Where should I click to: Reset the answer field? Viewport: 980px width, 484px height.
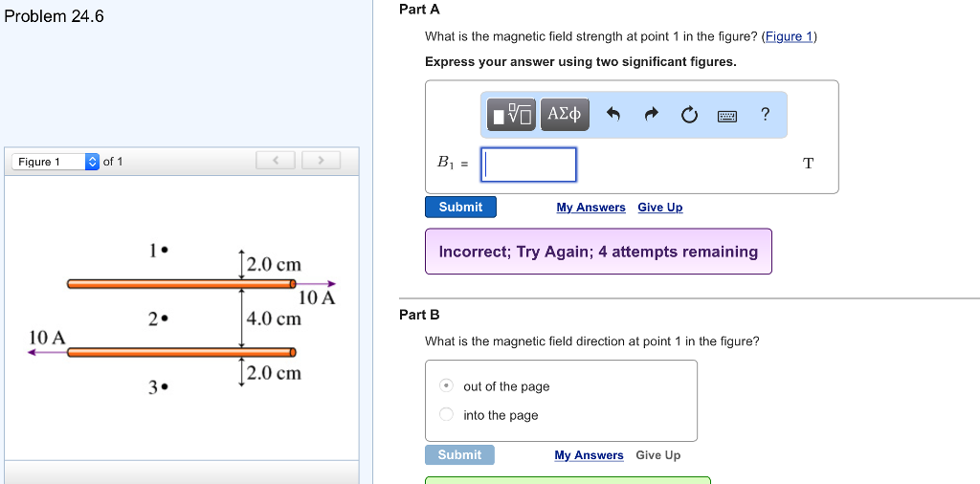click(x=689, y=115)
